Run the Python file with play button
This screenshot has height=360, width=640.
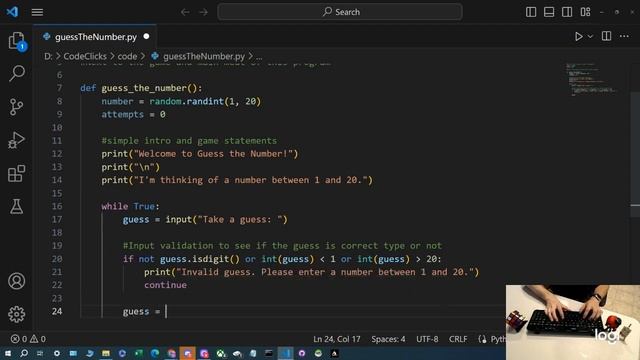[x=578, y=37]
